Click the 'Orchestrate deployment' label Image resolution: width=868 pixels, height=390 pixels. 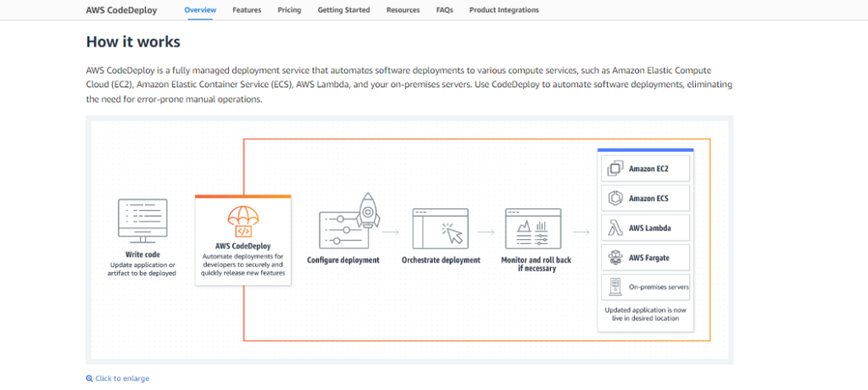(441, 259)
